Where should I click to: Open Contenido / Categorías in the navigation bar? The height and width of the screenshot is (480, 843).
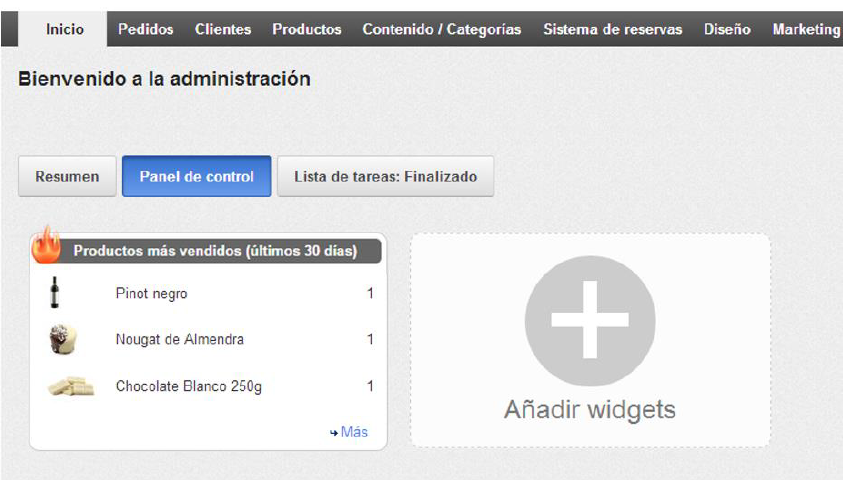[441, 30]
